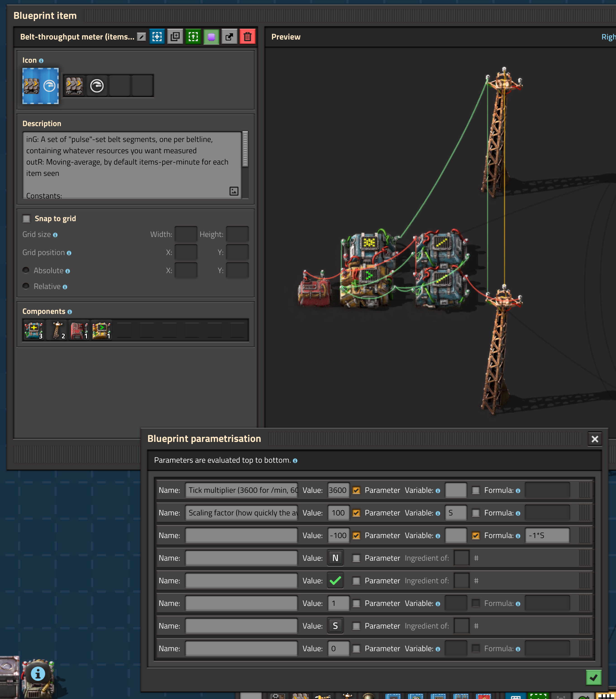Click the rename blueprint pencil icon
The image size is (616, 699).
pyautogui.click(x=141, y=37)
